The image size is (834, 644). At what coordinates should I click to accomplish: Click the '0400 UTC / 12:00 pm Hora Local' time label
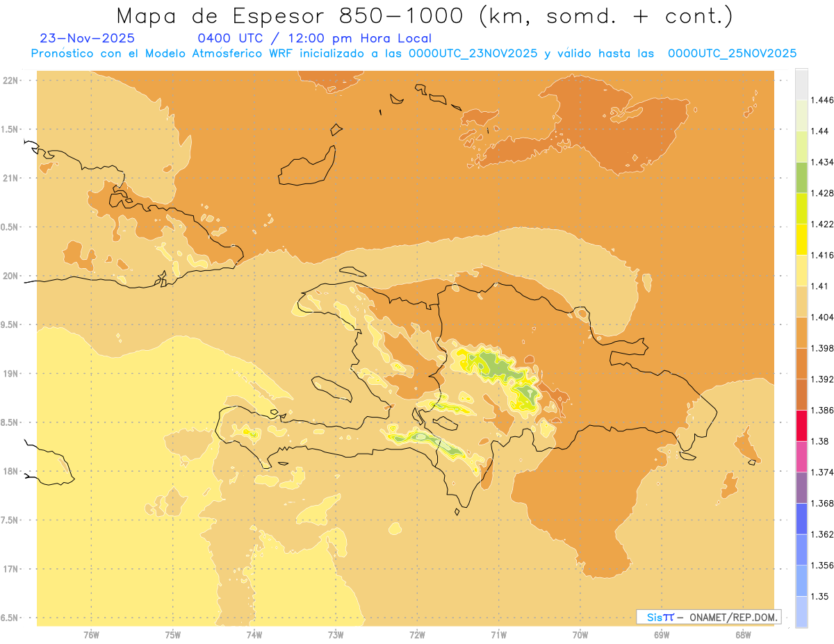[x=314, y=38]
